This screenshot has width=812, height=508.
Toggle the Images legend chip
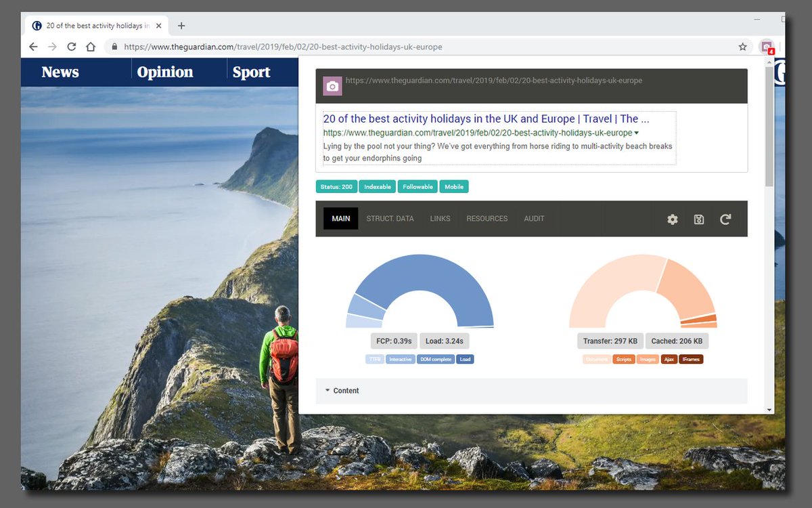(x=648, y=359)
